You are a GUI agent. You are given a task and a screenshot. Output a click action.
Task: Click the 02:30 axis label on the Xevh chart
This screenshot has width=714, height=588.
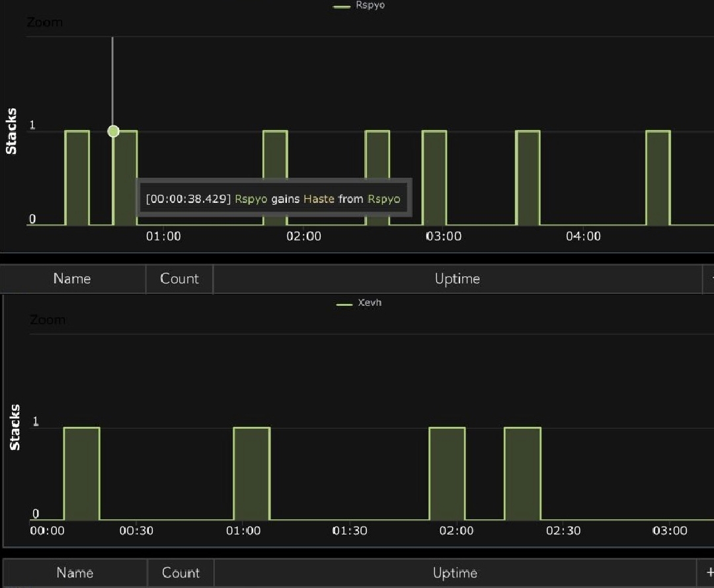click(x=563, y=531)
